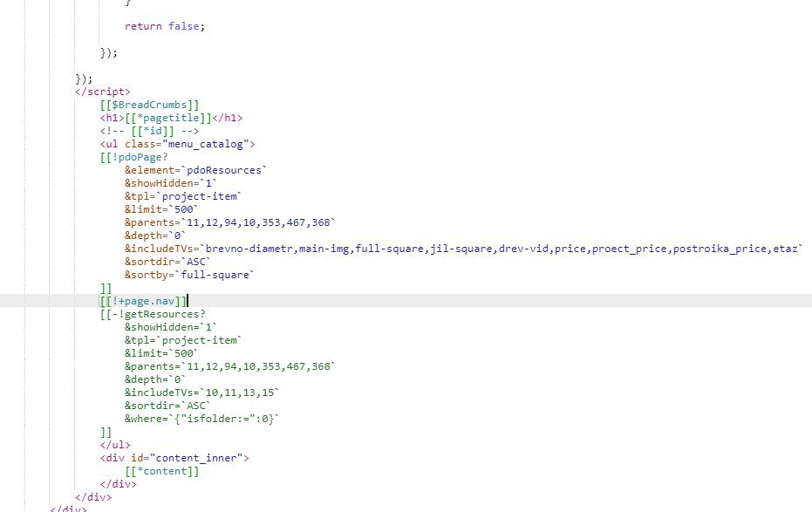Click the &depth=`0` line under pdoPage
This screenshot has width=812, height=512.
(x=155, y=236)
